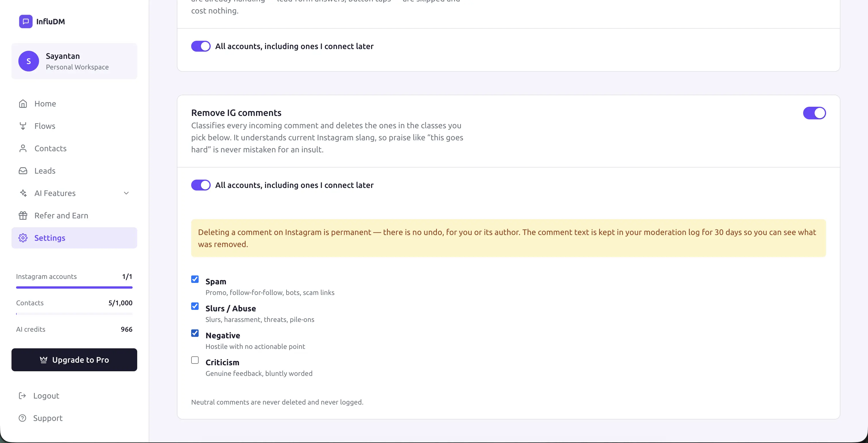Uncheck the Spam checkbox

(195, 279)
